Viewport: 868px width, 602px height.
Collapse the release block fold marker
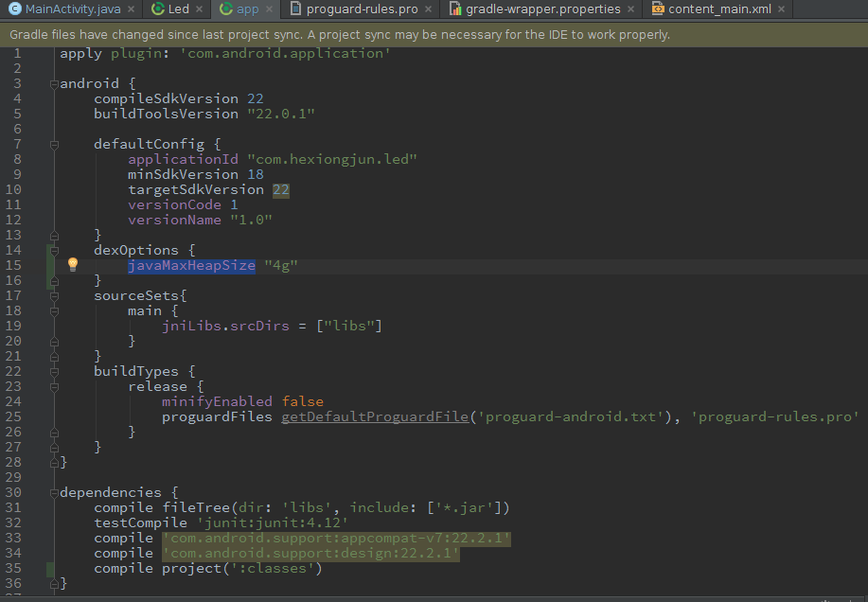point(54,388)
